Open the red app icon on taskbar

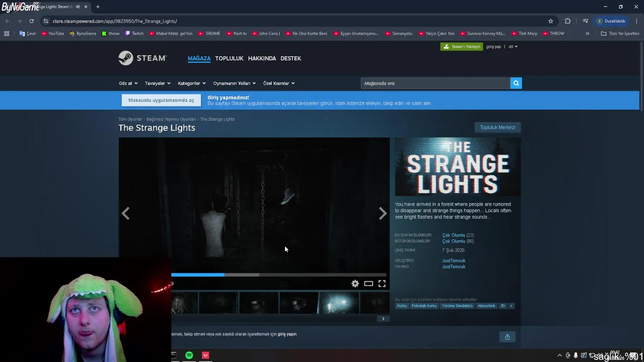(205, 355)
